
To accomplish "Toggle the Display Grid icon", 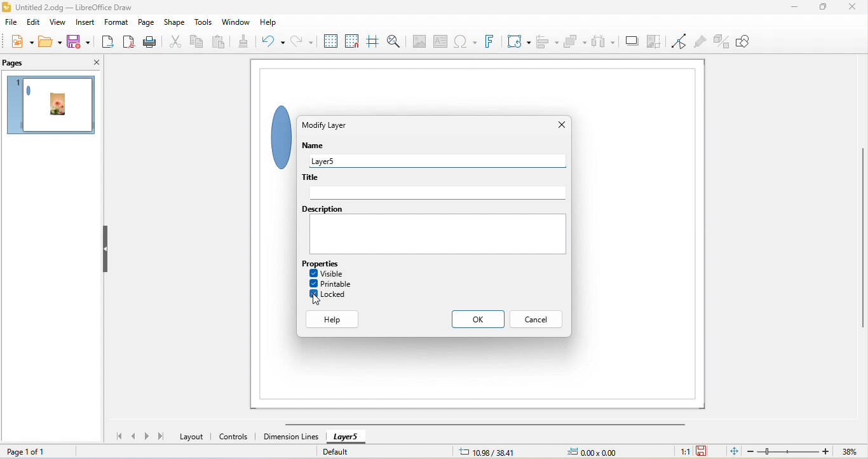I will point(330,42).
